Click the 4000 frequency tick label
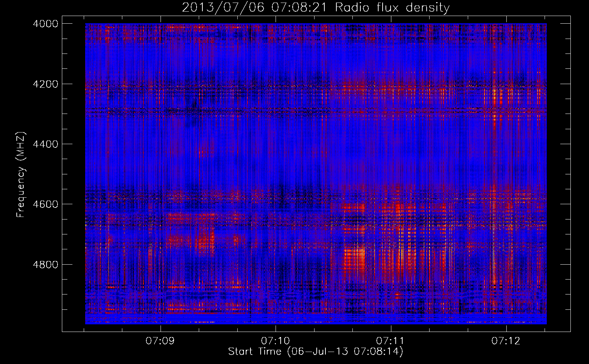The image size is (589, 364). tap(46, 24)
